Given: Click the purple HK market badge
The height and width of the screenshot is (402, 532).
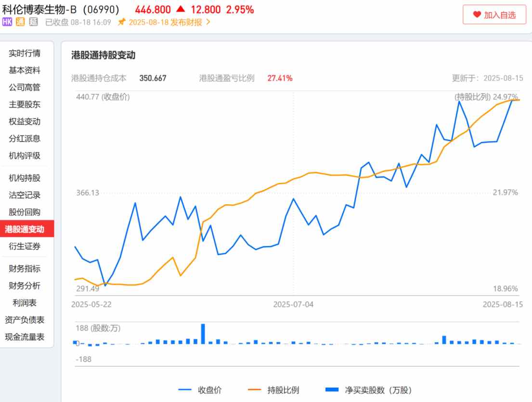Looking at the screenshot, I should coord(7,22).
